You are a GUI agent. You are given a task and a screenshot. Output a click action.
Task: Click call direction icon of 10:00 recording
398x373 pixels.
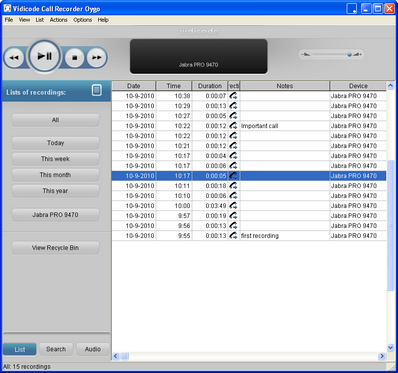click(234, 206)
